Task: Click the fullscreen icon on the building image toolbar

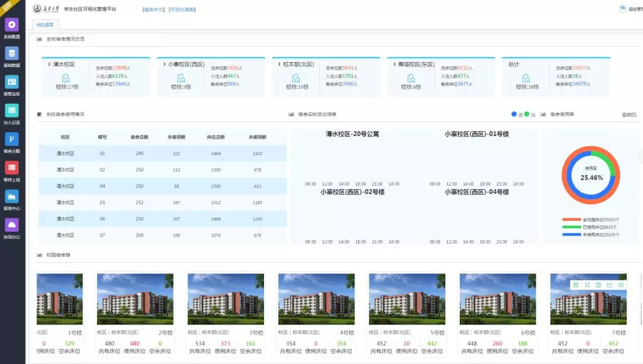Action: pyautogui.click(x=587, y=285)
